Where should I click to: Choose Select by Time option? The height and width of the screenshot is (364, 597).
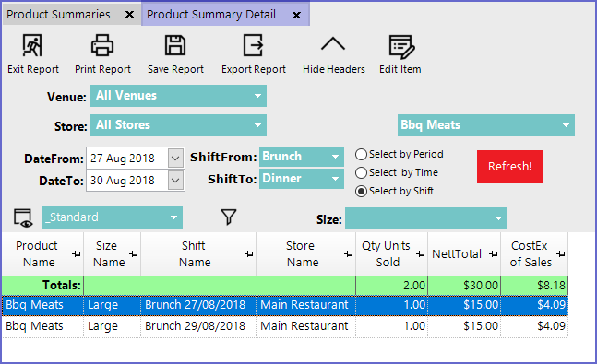tap(361, 172)
